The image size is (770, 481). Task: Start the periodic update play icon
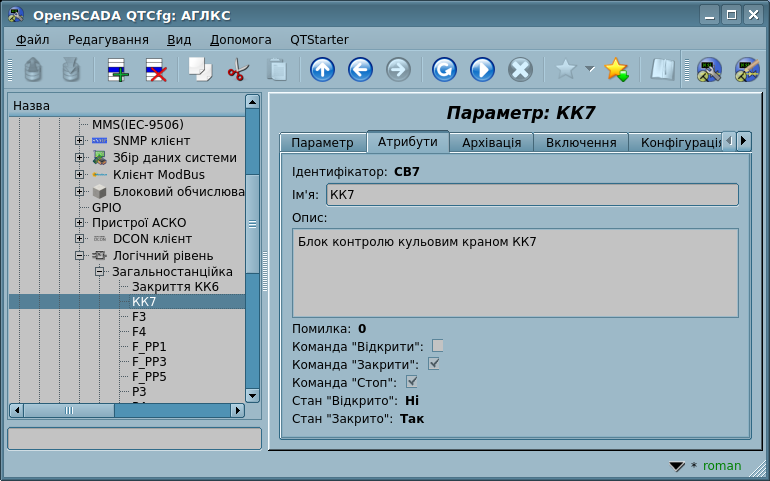[482, 70]
